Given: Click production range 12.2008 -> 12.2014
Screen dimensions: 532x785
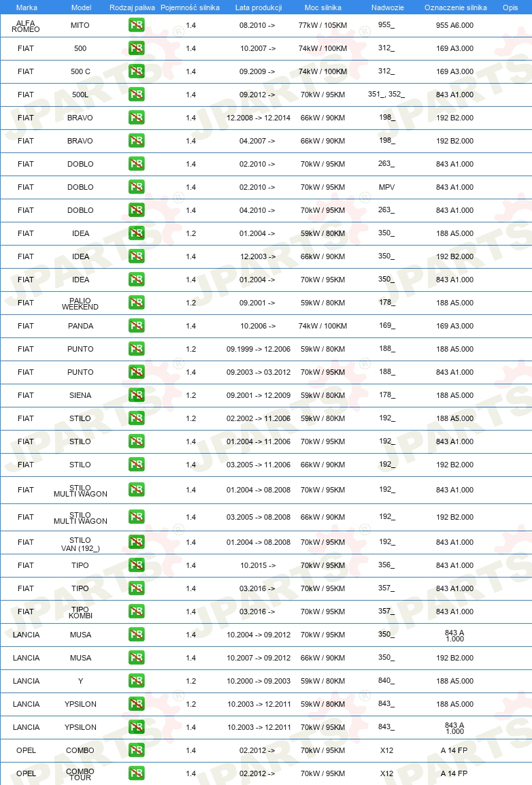Looking at the screenshot, I should pos(259,118).
